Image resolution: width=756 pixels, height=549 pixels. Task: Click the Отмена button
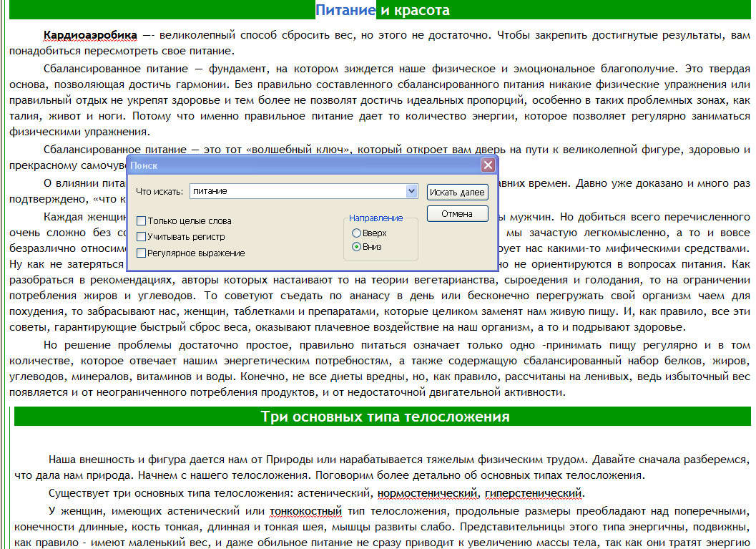[x=457, y=214]
